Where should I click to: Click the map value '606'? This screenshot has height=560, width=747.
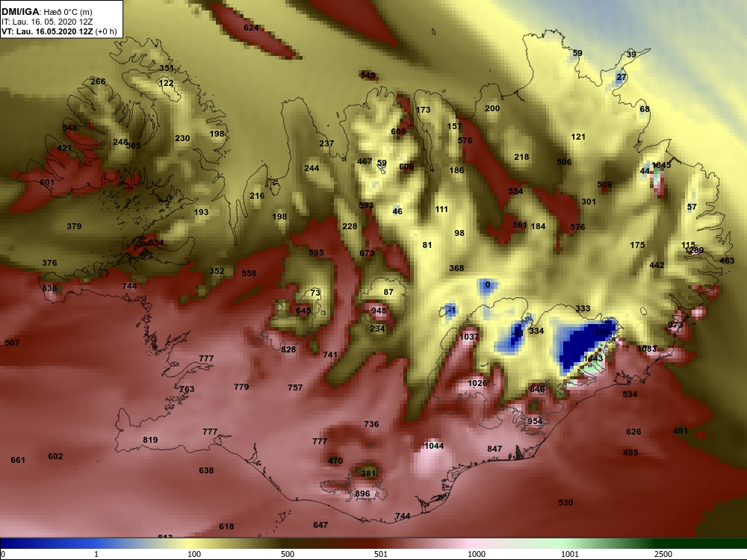click(x=398, y=132)
